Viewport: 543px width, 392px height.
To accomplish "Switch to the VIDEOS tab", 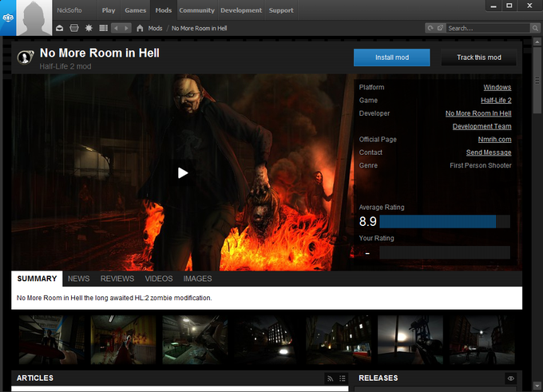I will point(159,279).
